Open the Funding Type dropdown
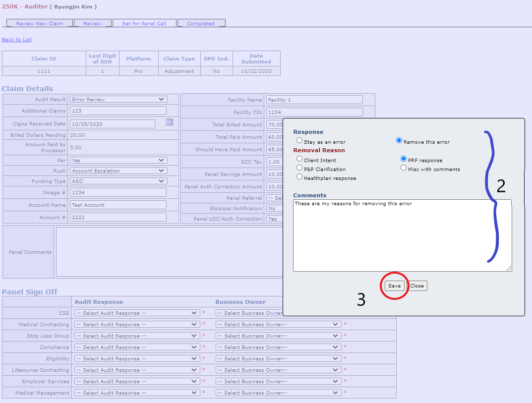 pos(118,181)
